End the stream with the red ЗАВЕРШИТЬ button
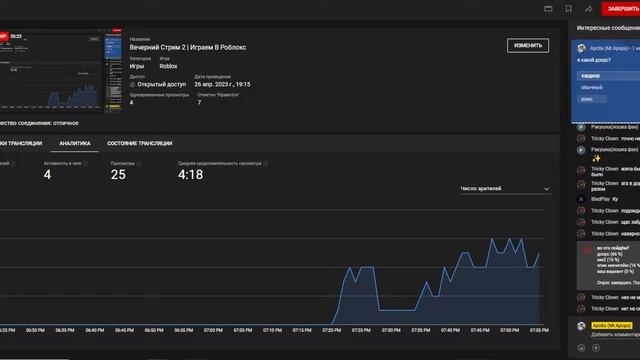 point(621,9)
